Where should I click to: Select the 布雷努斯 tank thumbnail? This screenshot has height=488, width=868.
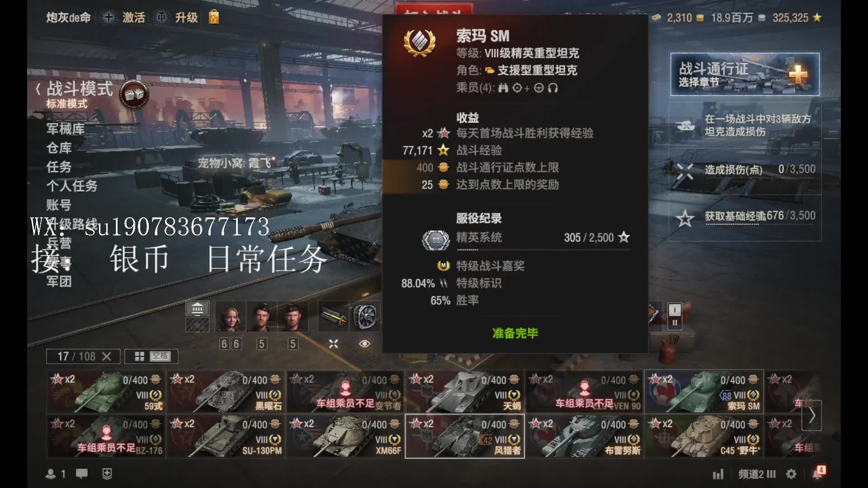click(x=585, y=436)
